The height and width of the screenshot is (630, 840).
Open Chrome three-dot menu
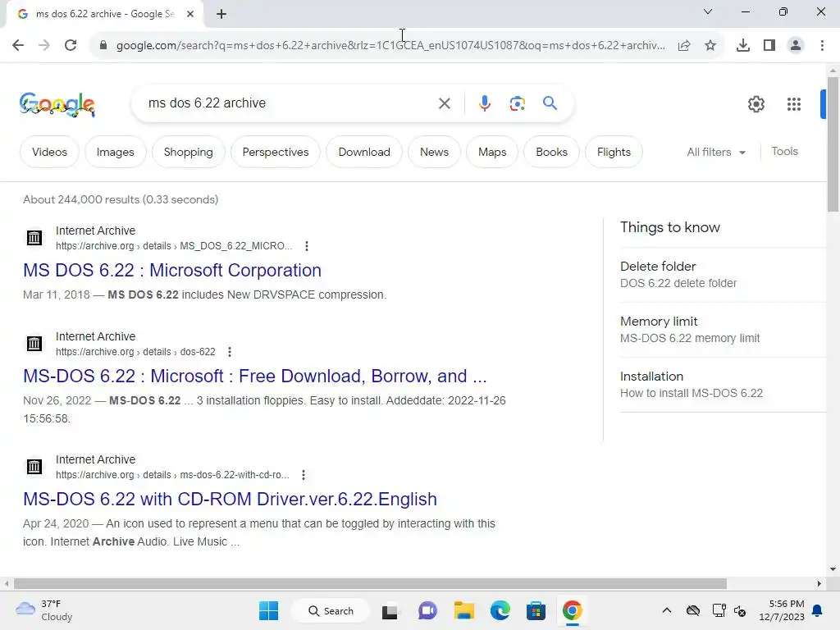pos(822,46)
